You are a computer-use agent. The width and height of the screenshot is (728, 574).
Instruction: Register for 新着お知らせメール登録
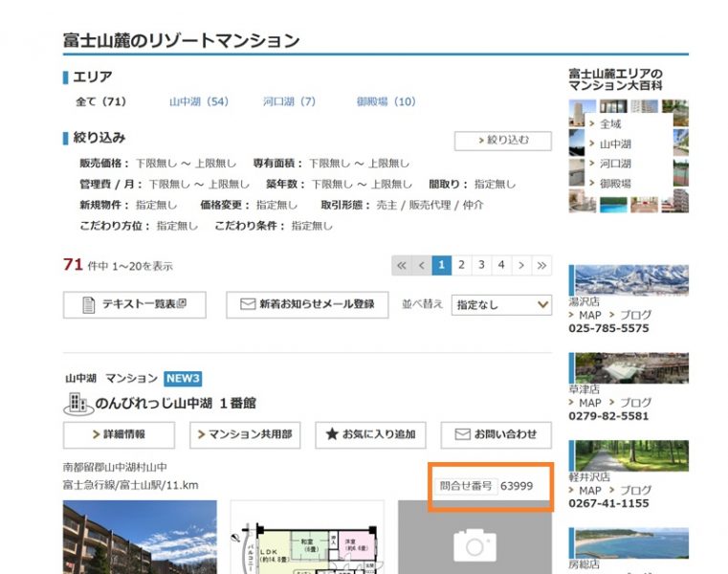(x=307, y=305)
